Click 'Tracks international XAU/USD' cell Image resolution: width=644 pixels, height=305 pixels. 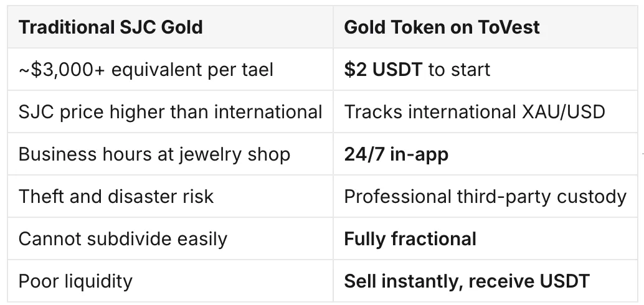click(x=485, y=111)
